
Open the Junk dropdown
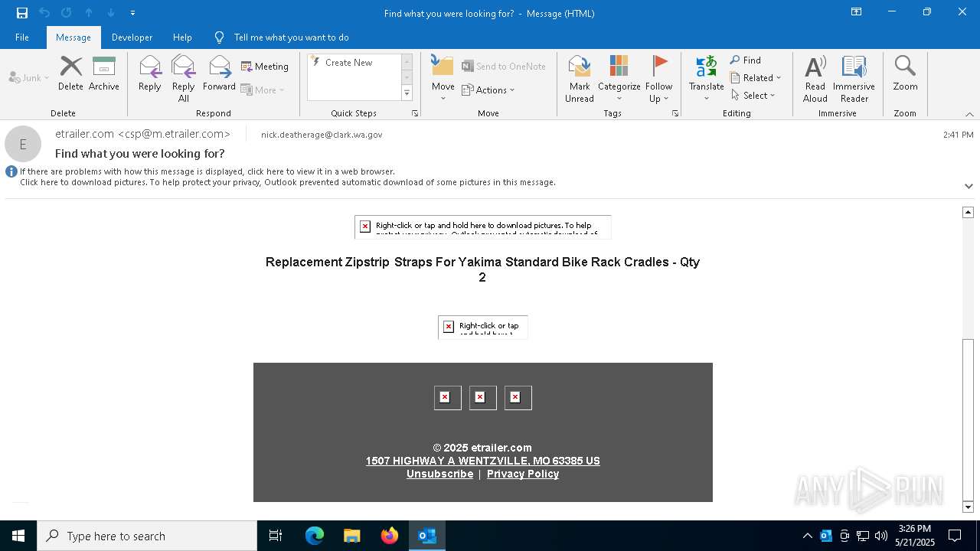pyautogui.click(x=29, y=78)
